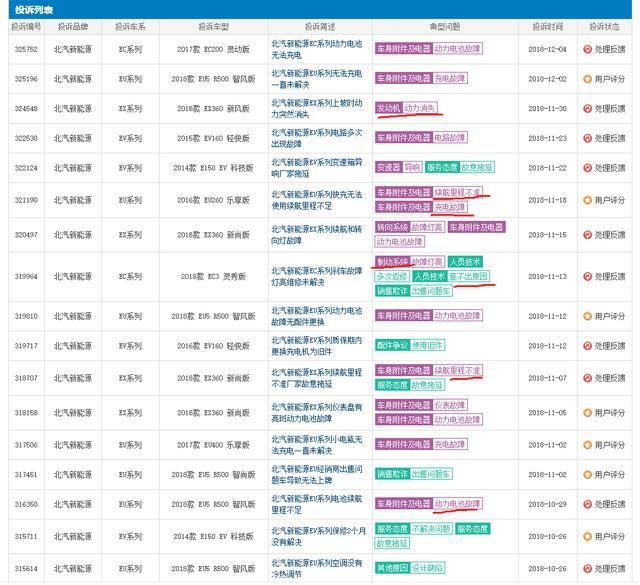Click the red status icon in row 319964
This screenshot has height=585, width=640.
pyautogui.click(x=587, y=276)
